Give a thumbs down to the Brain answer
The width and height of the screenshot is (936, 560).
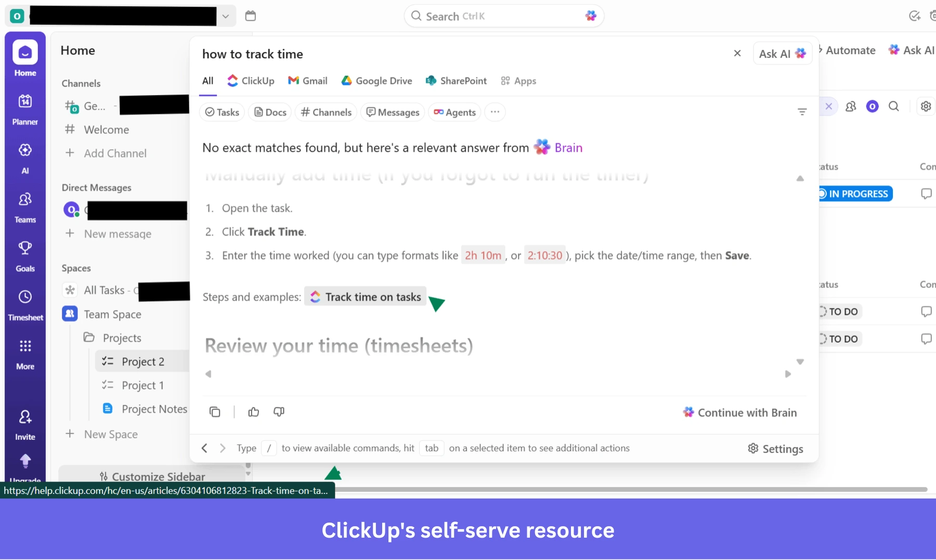pyautogui.click(x=279, y=412)
